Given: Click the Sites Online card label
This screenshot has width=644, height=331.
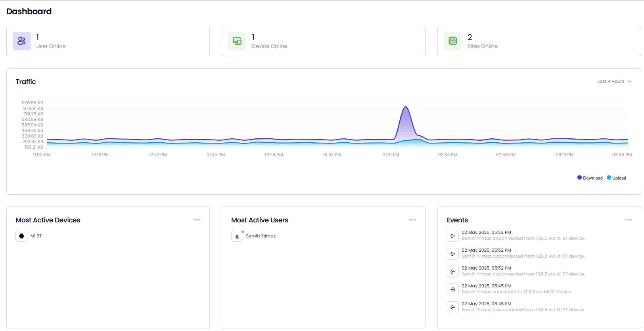Looking at the screenshot, I should [482, 46].
